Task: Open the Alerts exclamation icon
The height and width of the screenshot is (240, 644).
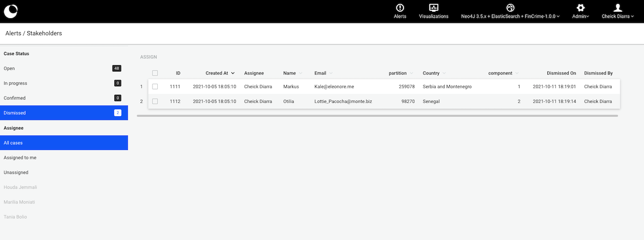Action: point(400,7)
